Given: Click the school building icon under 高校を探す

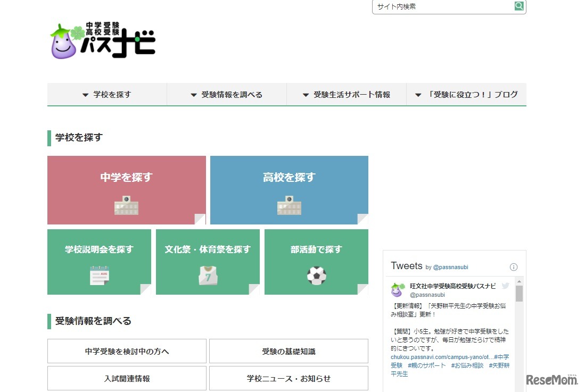Looking at the screenshot, I should click(289, 205).
